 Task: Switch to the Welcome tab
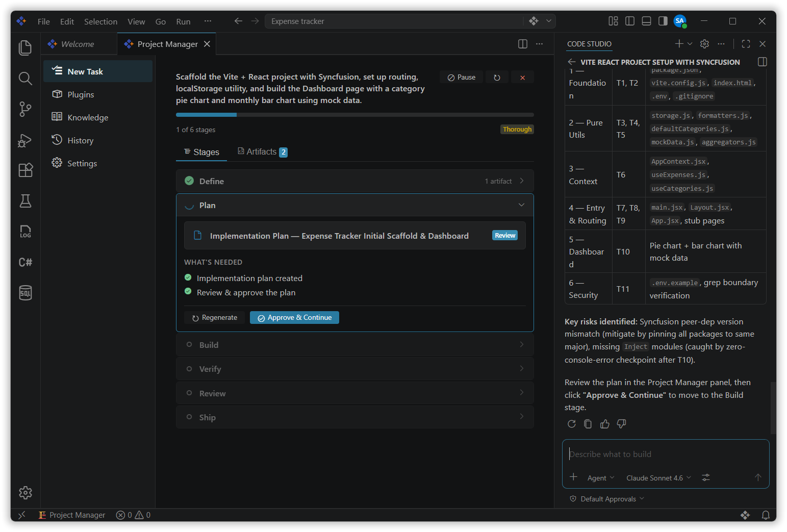click(79, 44)
